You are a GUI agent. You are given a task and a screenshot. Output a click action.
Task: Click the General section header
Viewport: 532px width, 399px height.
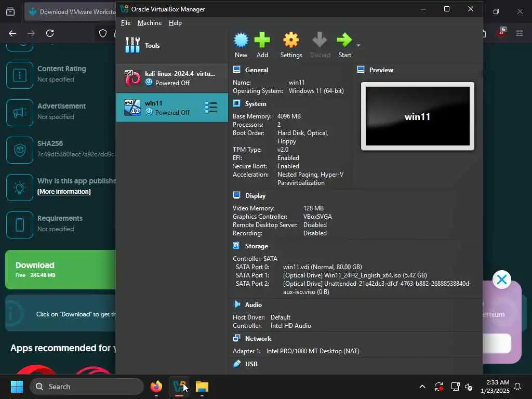pyautogui.click(x=257, y=70)
